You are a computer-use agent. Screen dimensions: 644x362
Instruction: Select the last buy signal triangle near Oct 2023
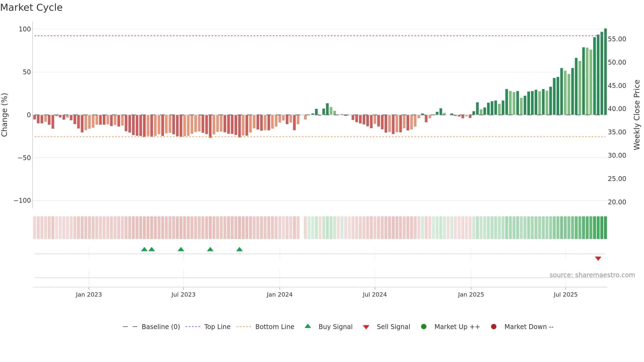coord(239,249)
